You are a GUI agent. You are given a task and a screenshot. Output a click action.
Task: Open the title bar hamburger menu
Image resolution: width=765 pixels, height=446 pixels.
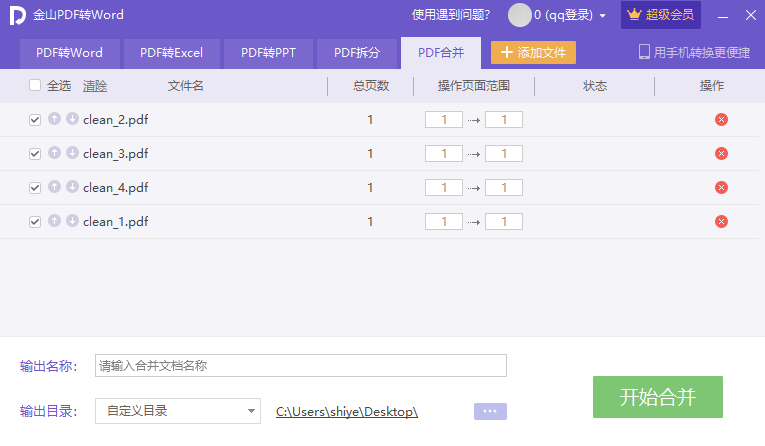click(720, 15)
